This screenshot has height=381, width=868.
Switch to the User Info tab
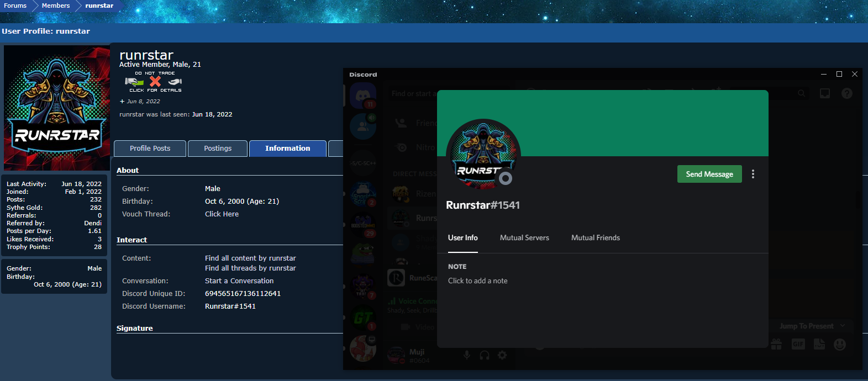point(463,238)
